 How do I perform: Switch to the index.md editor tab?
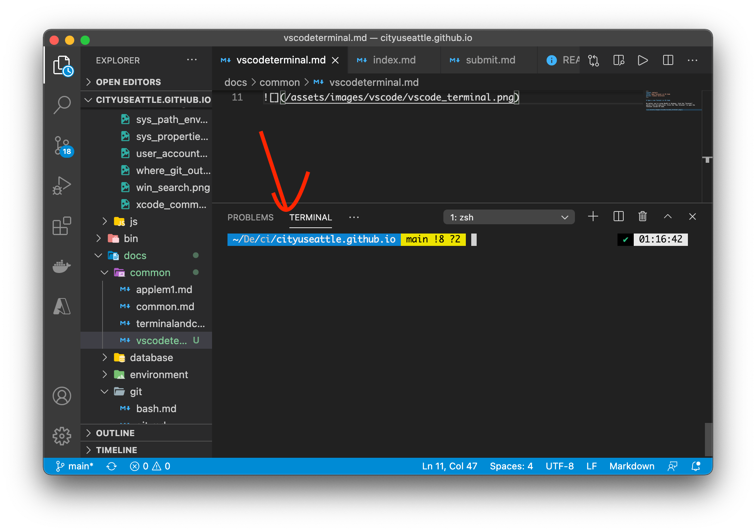point(394,60)
